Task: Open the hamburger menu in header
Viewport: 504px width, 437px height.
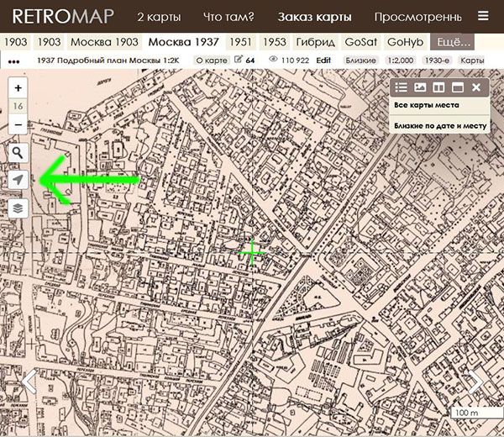Action: point(482,16)
